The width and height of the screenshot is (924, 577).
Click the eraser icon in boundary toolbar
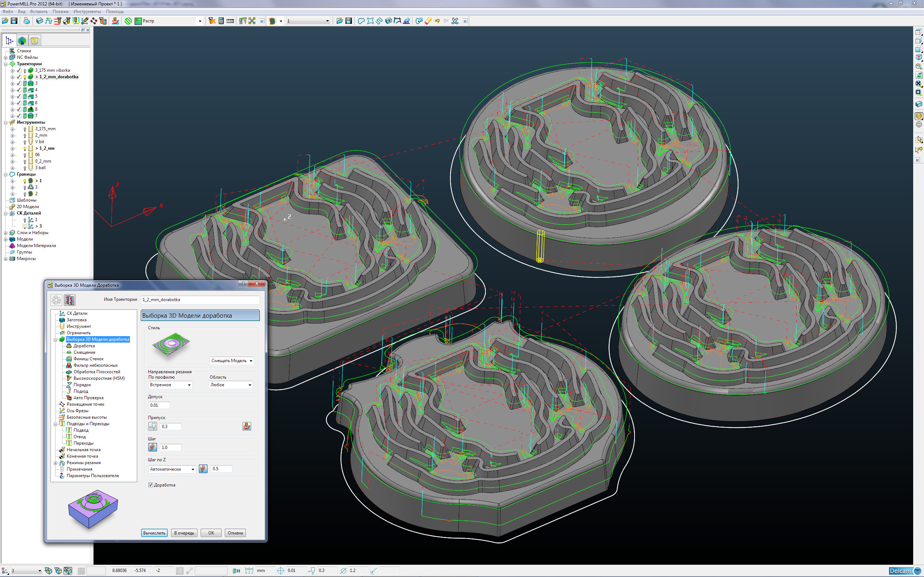pyautogui.click(x=428, y=21)
